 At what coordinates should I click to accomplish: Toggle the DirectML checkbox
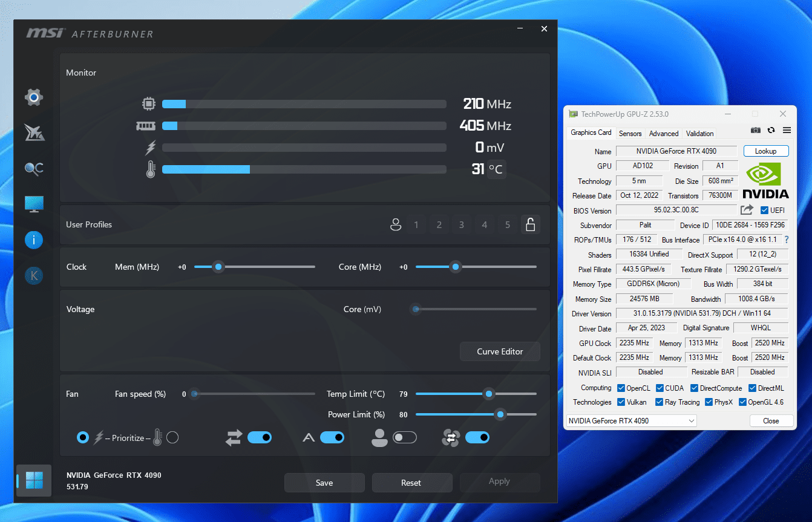[x=753, y=388]
